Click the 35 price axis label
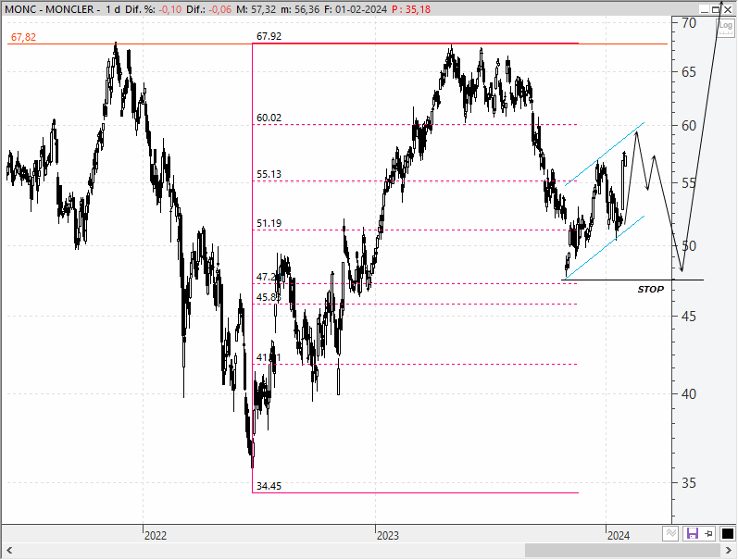Image resolution: width=738 pixels, height=560 pixels. tap(689, 483)
